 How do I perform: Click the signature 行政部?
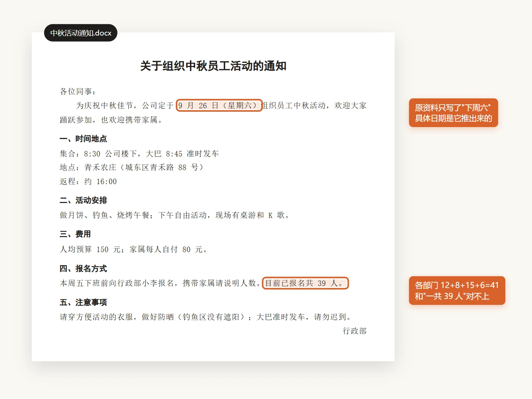(x=355, y=331)
